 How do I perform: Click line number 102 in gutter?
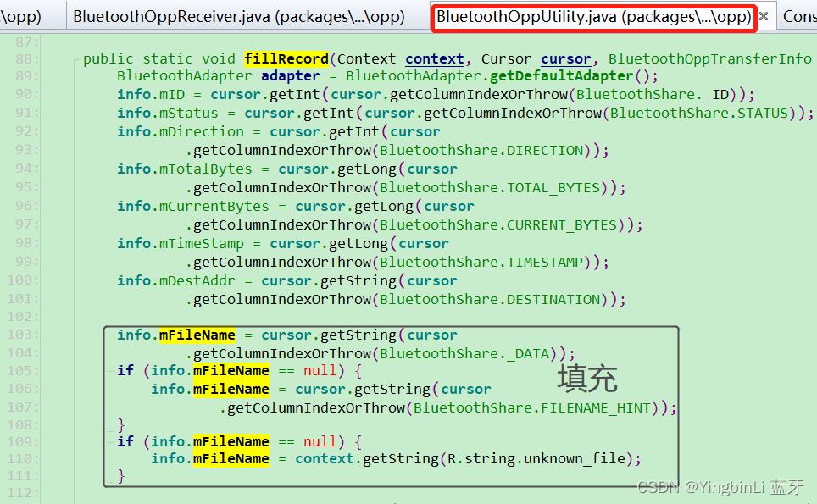(22, 317)
